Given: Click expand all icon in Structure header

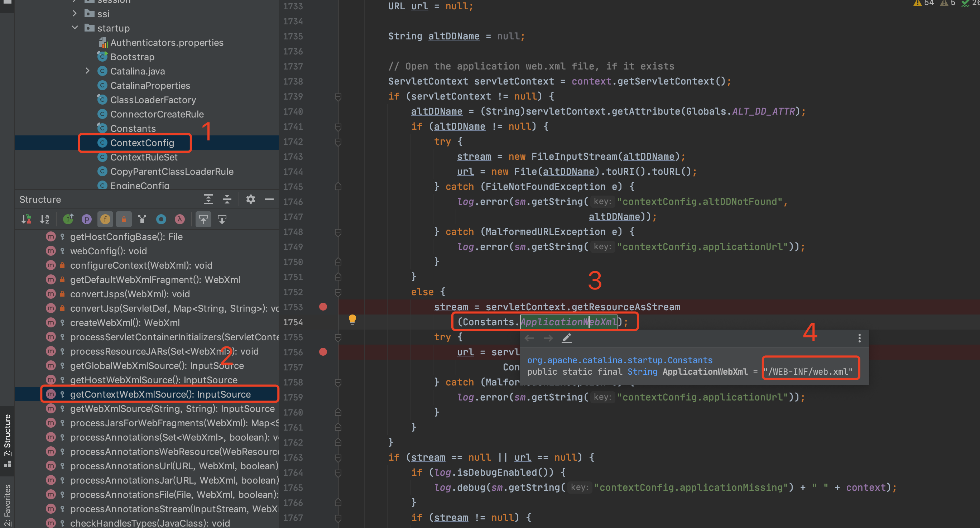Looking at the screenshot, I should tap(208, 199).
